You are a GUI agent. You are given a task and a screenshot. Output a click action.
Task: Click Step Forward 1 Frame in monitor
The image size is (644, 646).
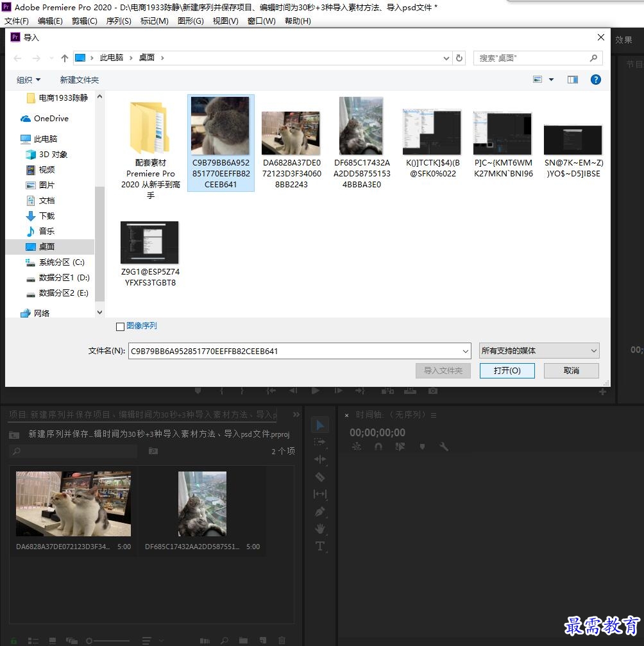pyautogui.click(x=338, y=391)
